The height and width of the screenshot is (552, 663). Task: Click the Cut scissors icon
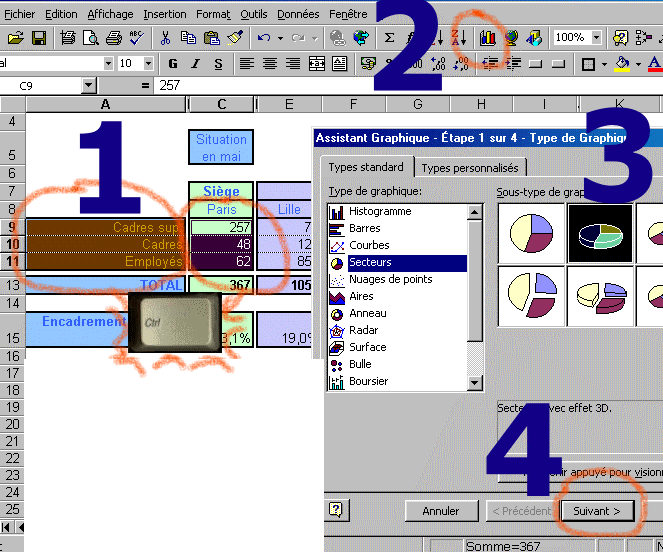(165, 38)
